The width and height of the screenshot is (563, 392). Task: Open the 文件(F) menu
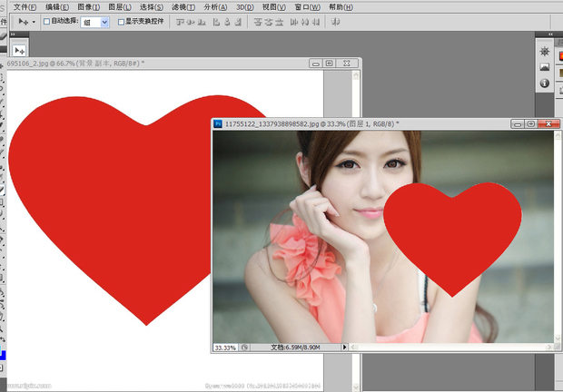coord(25,6)
